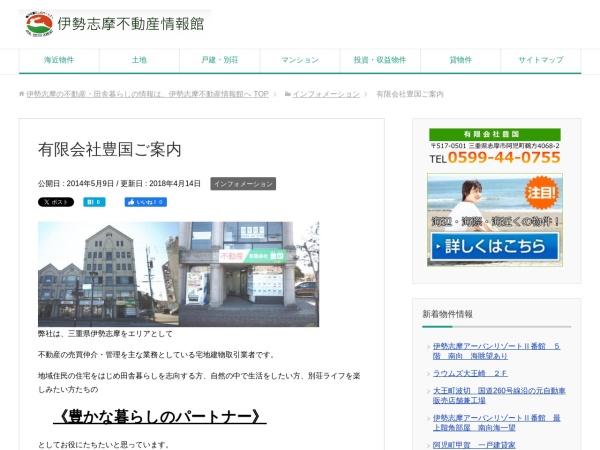Viewport: 600px width, 450px height.
Task: Follow the breadcrumb link to the site TOP
Action: 147,94
